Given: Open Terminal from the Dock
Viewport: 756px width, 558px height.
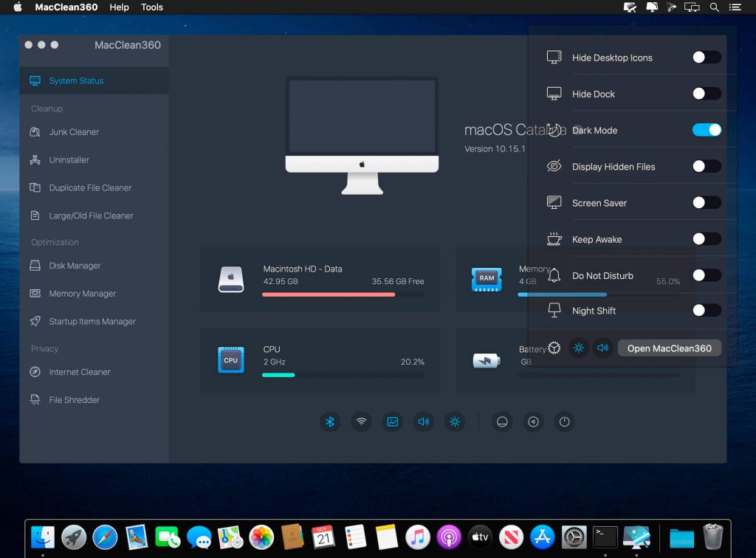Looking at the screenshot, I should click(x=605, y=537).
